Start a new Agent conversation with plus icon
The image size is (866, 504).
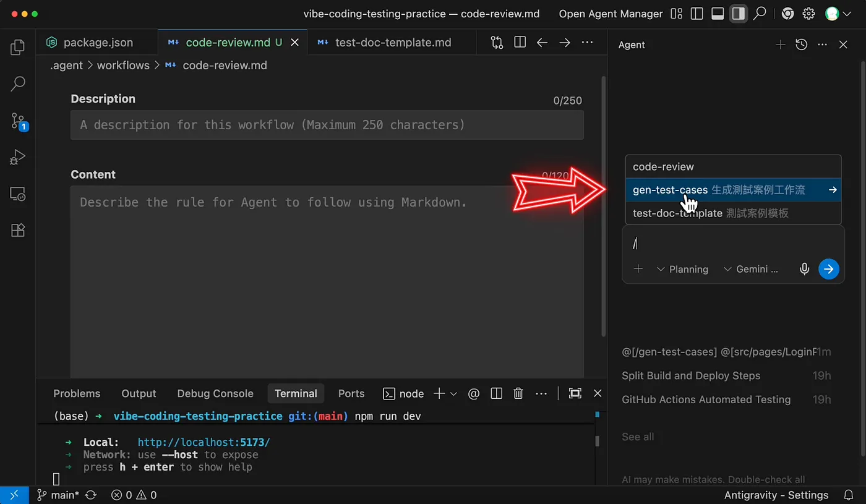pyautogui.click(x=781, y=45)
